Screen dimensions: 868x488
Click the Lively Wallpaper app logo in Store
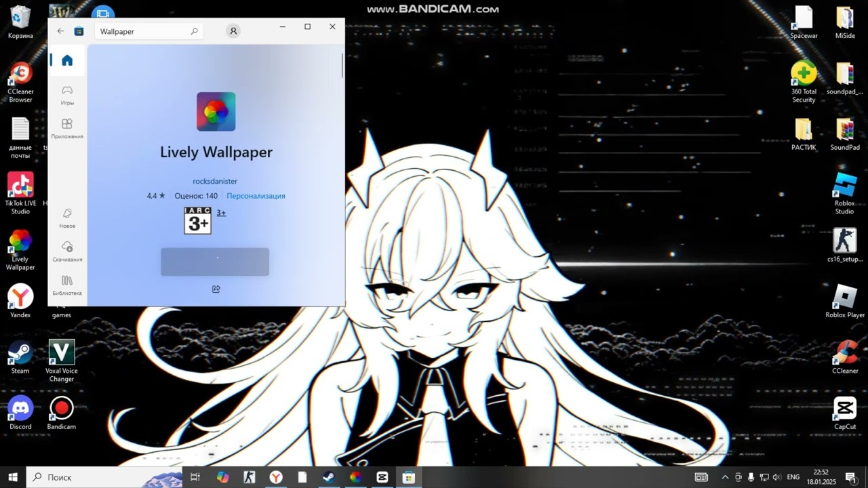[216, 112]
